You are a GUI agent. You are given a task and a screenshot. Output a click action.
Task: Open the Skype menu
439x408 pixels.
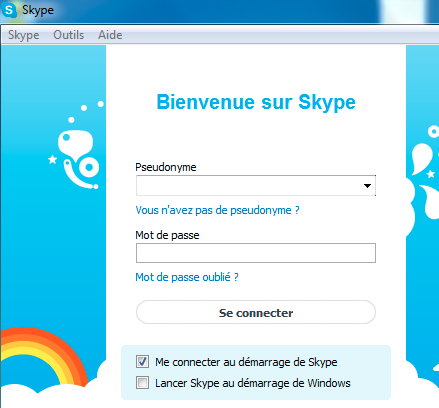point(24,35)
